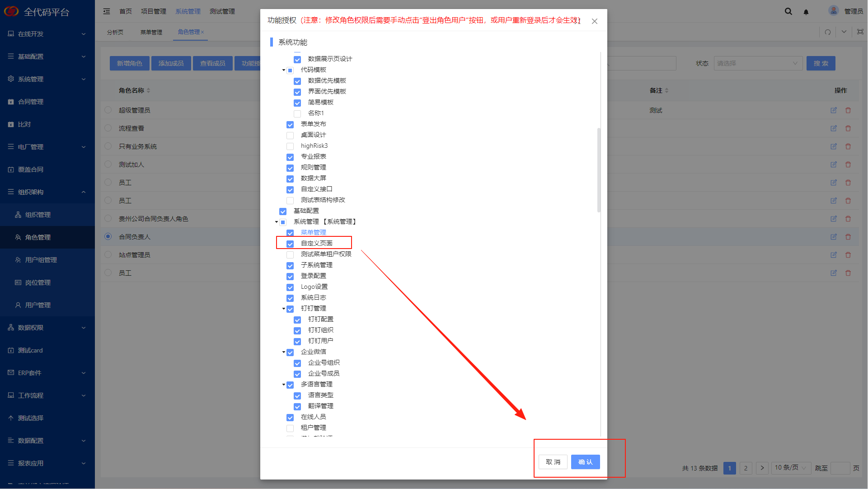Image resolution: width=868 pixels, height=489 pixels.
Task: Check the 桌面设计 checkbox
Action: click(x=290, y=135)
